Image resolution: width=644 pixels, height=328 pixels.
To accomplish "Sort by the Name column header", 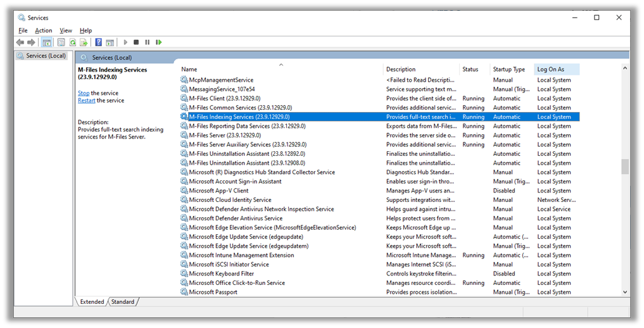I will pyautogui.click(x=281, y=70).
